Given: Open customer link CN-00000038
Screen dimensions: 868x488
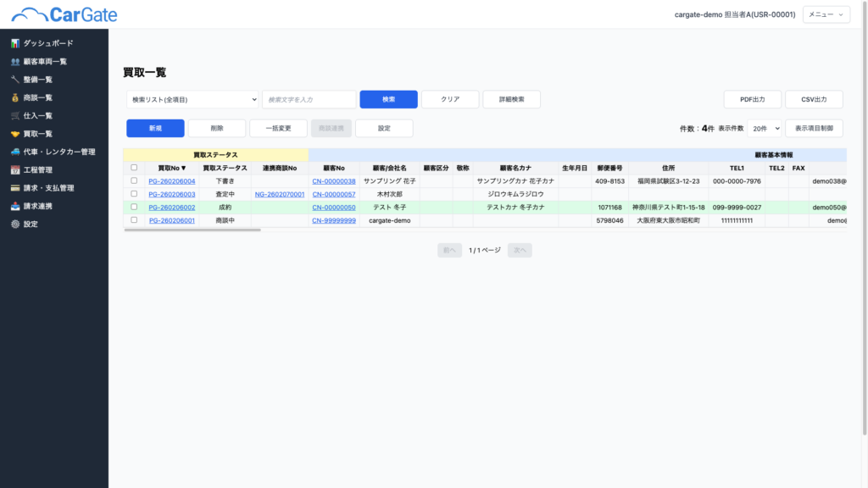Looking at the screenshot, I should (333, 180).
